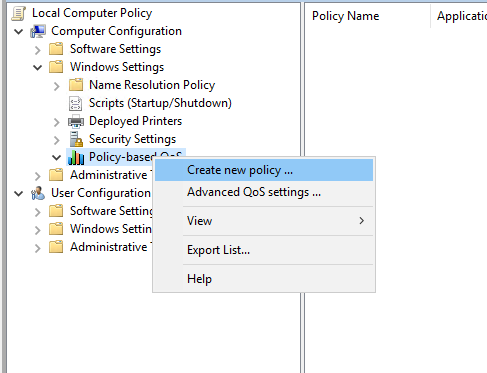Click the Software Settings folder icon under Computer Configuration

click(x=56, y=49)
